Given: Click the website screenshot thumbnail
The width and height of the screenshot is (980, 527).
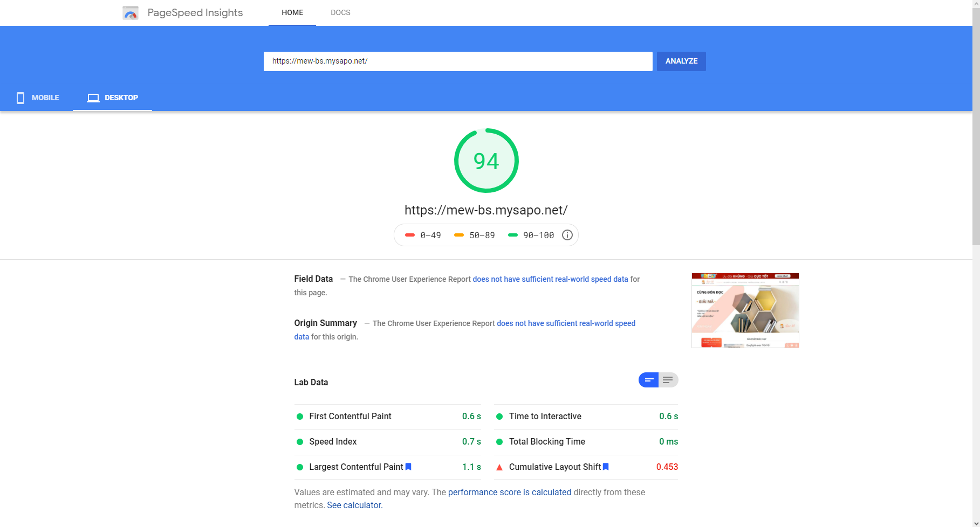Looking at the screenshot, I should tap(745, 310).
